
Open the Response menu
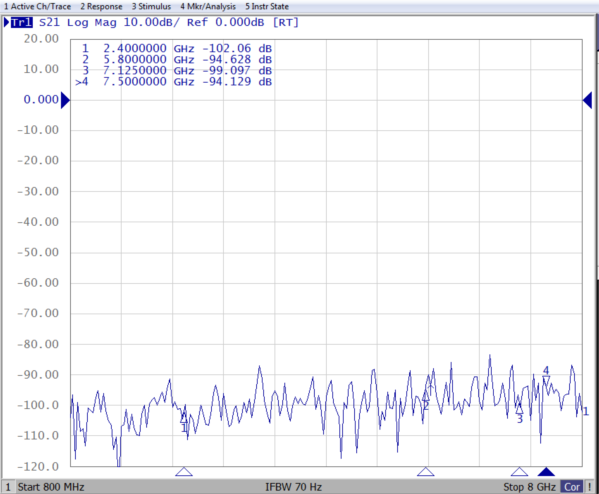pos(101,6)
